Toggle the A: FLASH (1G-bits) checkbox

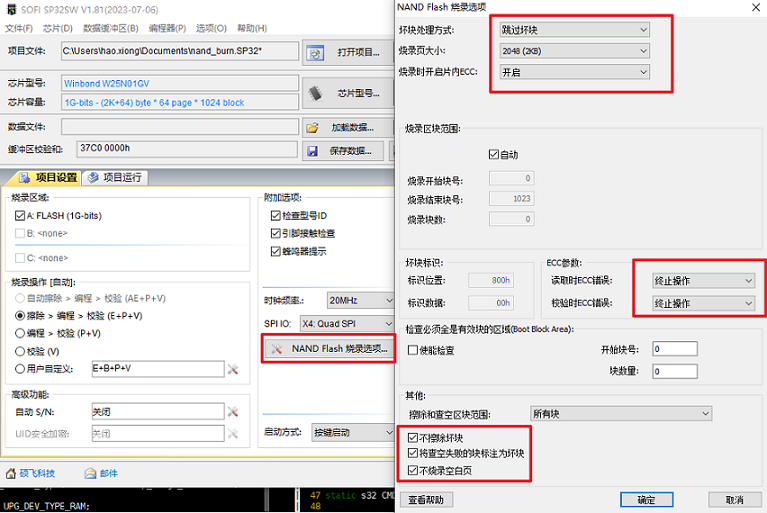pyautogui.click(x=20, y=216)
